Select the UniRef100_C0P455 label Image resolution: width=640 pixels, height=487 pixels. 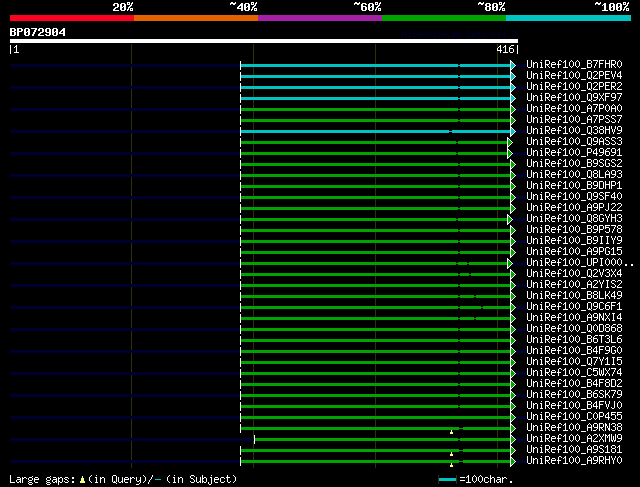coord(574,417)
